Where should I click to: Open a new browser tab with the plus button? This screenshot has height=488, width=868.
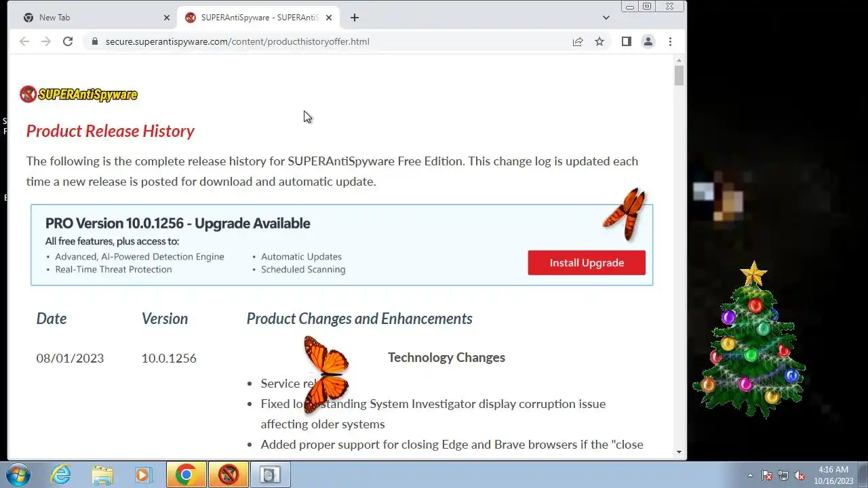(x=355, y=18)
